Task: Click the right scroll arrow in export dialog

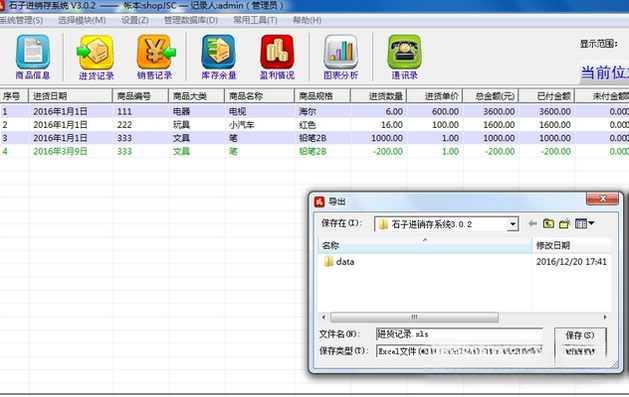Action: pyautogui.click(x=605, y=317)
